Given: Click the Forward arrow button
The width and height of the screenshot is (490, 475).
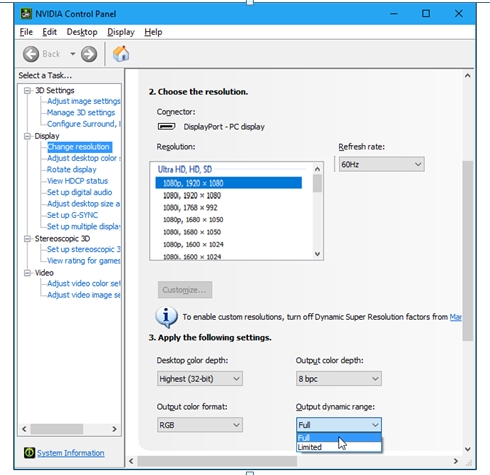Looking at the screenshot, I should (89, 54).
